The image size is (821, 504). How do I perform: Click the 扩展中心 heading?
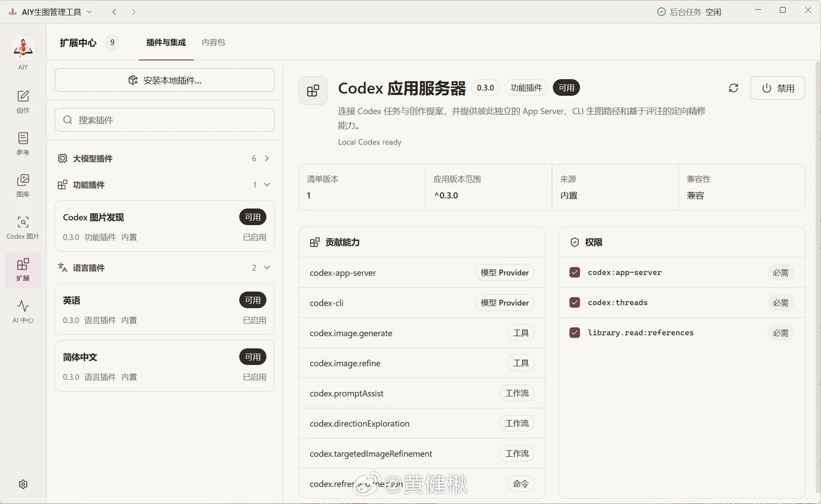[78, 43]
